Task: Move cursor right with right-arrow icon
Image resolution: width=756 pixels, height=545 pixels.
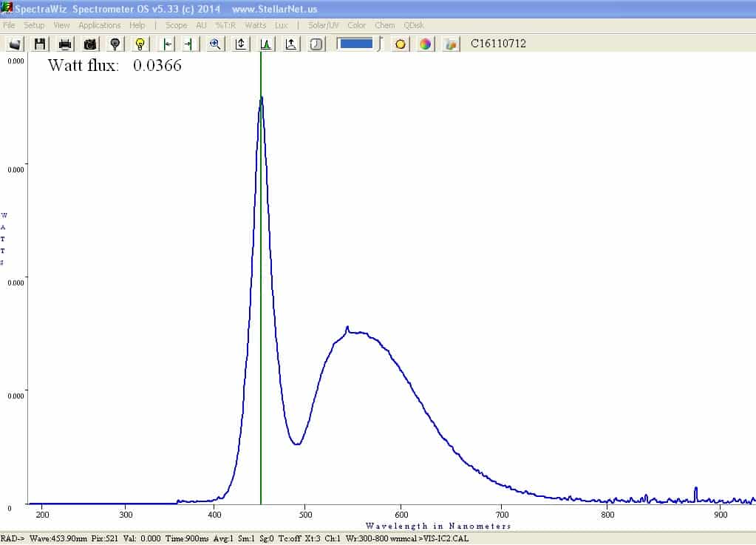Action: pos(188,44)
